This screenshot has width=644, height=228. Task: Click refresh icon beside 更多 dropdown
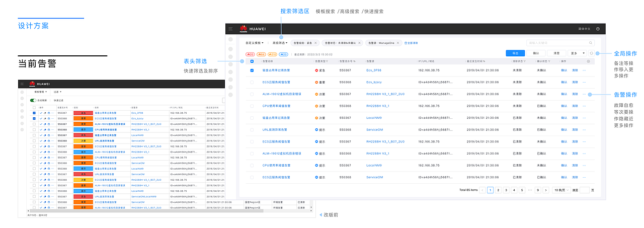click(x=591, y=53)
